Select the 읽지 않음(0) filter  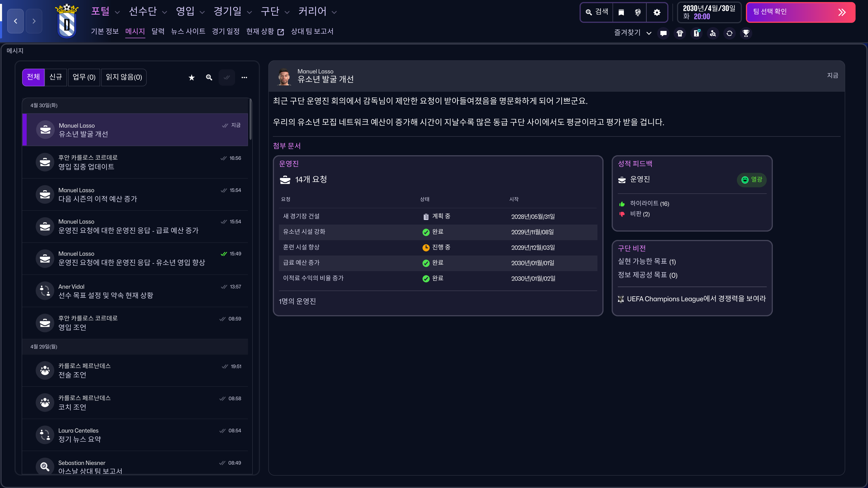(124, 77)
